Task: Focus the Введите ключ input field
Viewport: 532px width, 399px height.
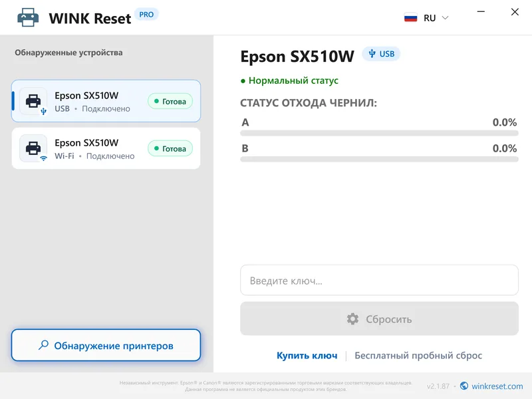Action: click(x=379, y=280)
